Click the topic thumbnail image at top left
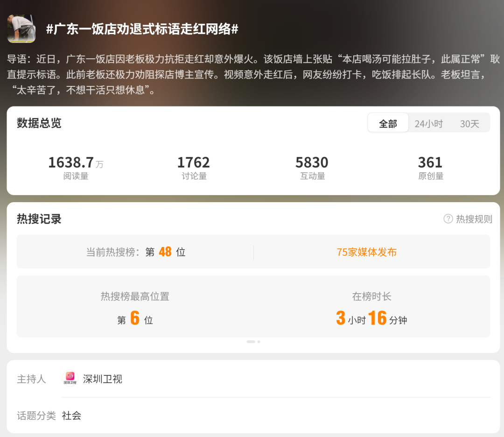The image size is (504, 437). pos(21,28)
